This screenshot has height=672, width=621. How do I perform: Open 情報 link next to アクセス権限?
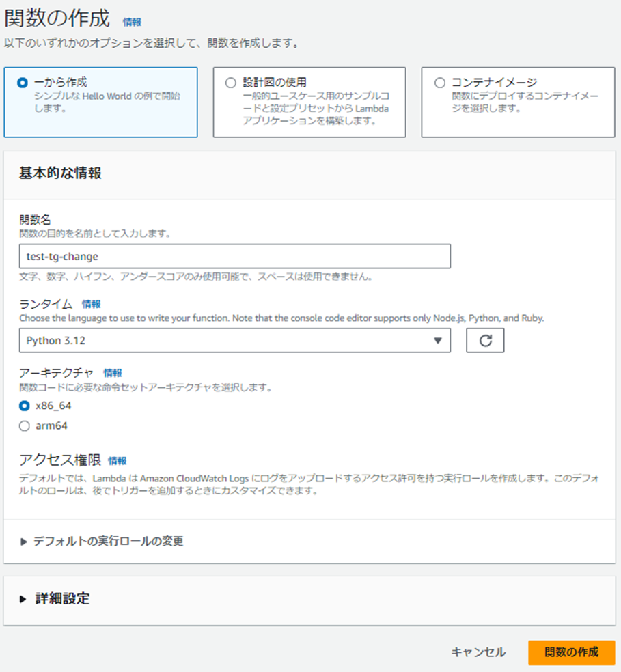(117, 461)
